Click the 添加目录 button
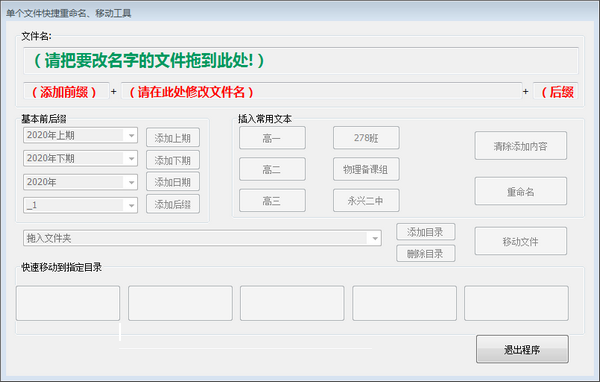This screenshot has height=382, width=600. tap(426, 232)
